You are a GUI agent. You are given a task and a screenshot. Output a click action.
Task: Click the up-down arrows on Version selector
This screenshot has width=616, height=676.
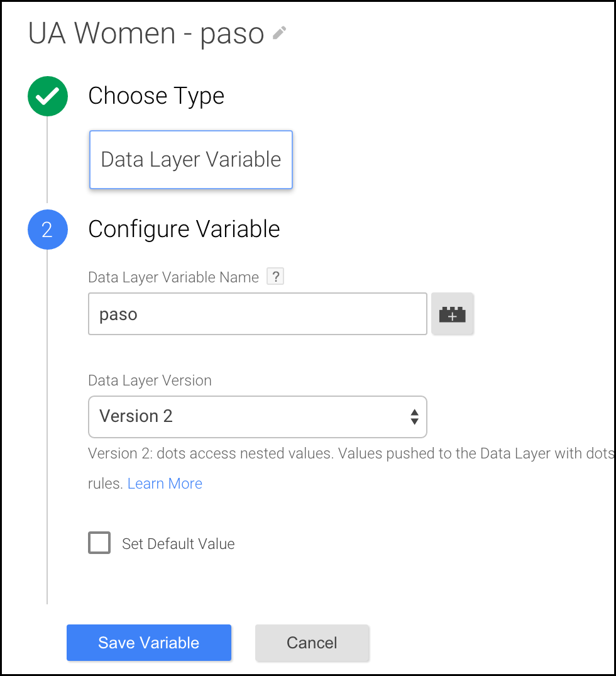pos(414,417)
